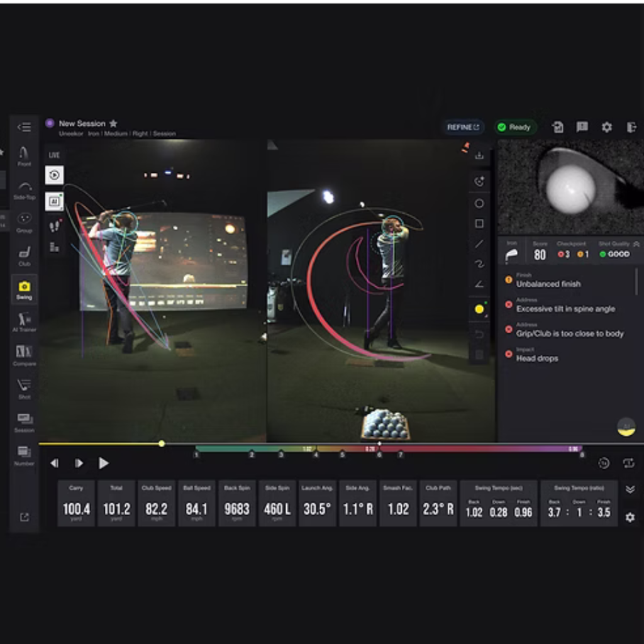Collapse the sidebar with the chevron icon
644x644 pixels.
pos(25,127)
